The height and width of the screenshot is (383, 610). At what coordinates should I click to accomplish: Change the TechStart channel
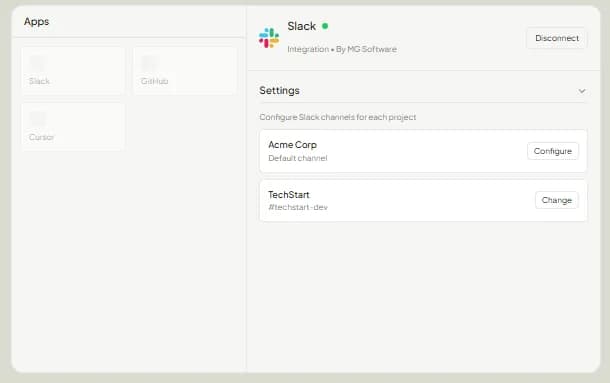pyautogui.click(x=557, y=200)
